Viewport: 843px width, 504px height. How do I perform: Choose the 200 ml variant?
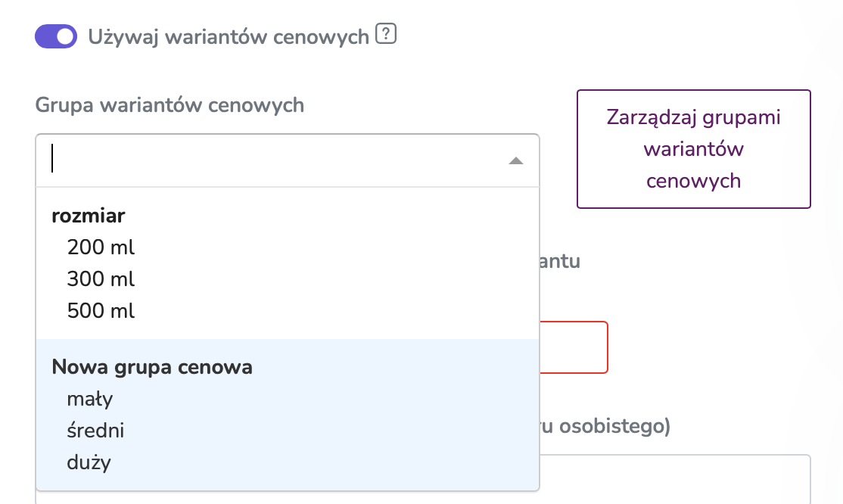[101, 247]
